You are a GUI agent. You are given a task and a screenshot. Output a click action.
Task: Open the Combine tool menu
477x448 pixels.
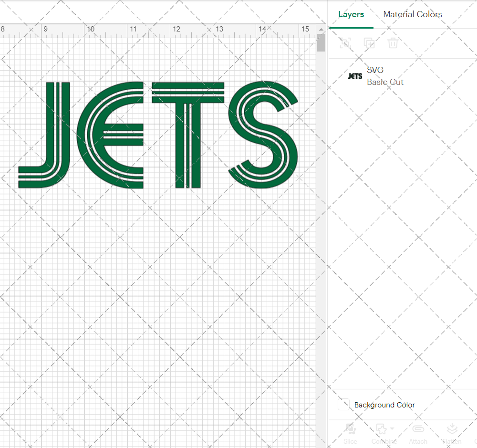[384, 433]
